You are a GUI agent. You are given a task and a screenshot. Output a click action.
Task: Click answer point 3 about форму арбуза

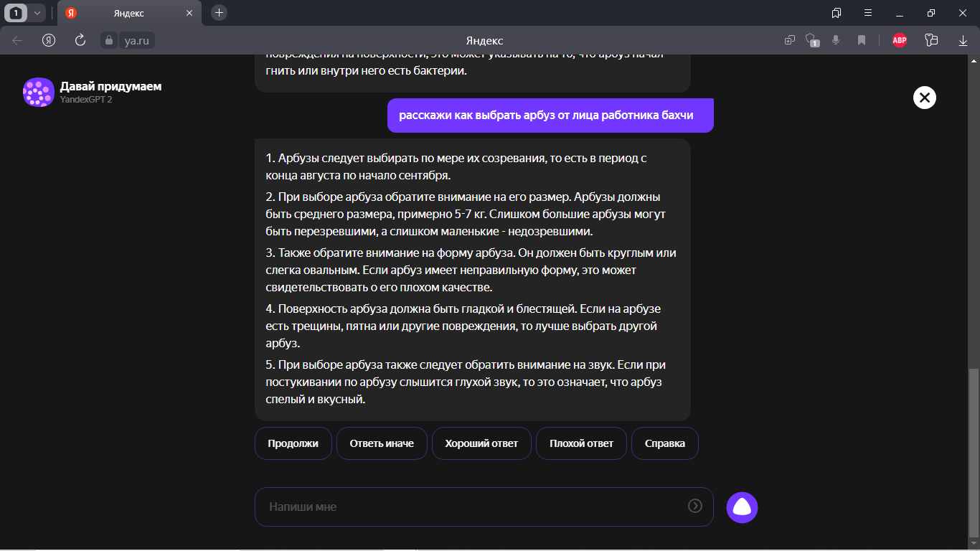tap(471, 270)
